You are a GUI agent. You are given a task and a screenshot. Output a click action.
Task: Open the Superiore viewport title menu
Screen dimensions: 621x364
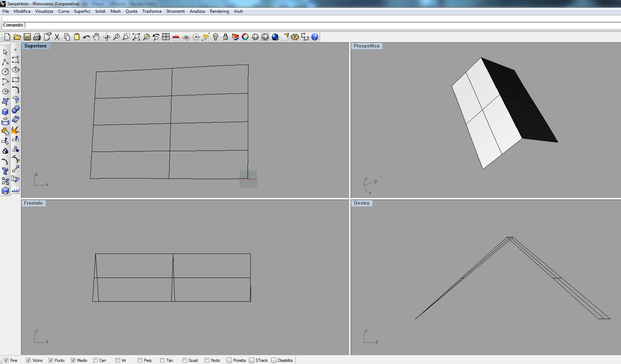tap(35, 46)
